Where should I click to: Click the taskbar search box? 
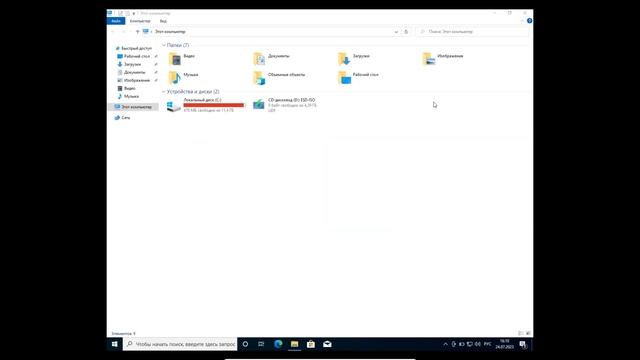(180, 344)
